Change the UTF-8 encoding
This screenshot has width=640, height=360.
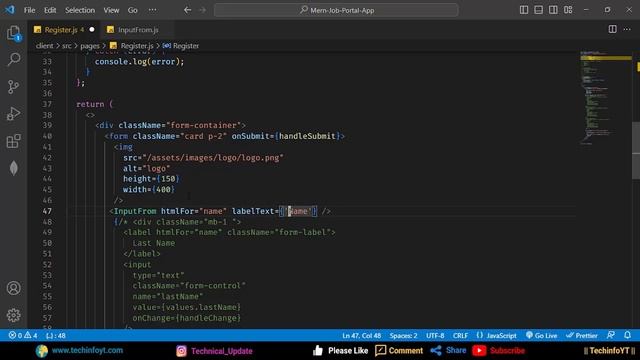[435, 336]
